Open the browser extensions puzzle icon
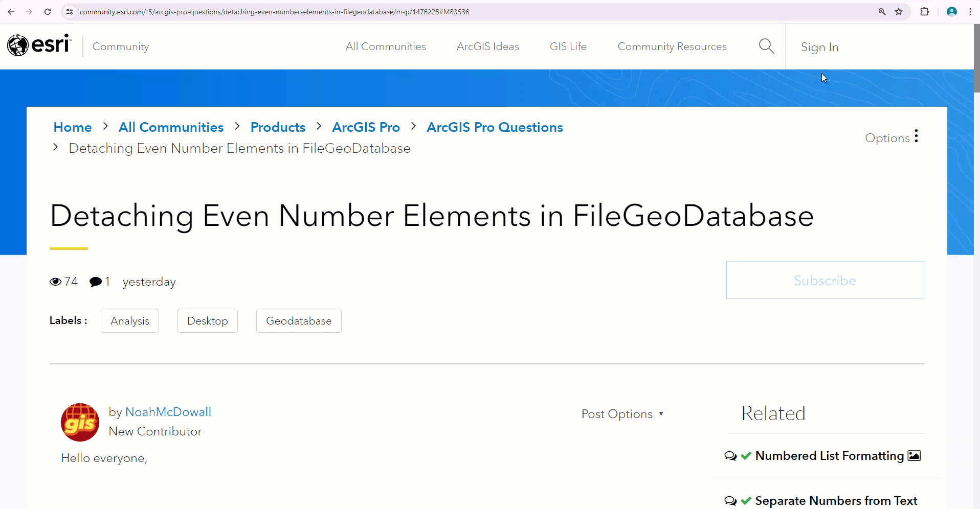The height and width of the screenshot is (509, 980). pyautogui.click(x=925, y=11)
